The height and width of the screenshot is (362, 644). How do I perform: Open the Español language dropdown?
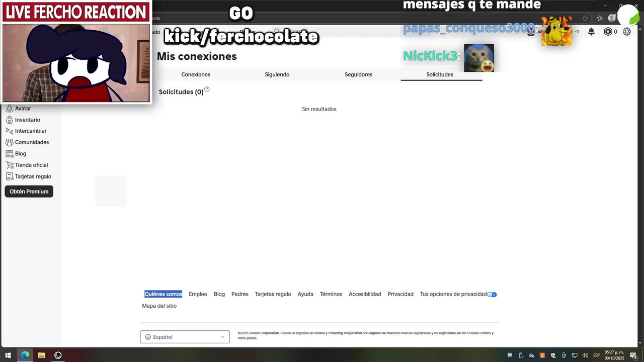[x=185, y=337]
